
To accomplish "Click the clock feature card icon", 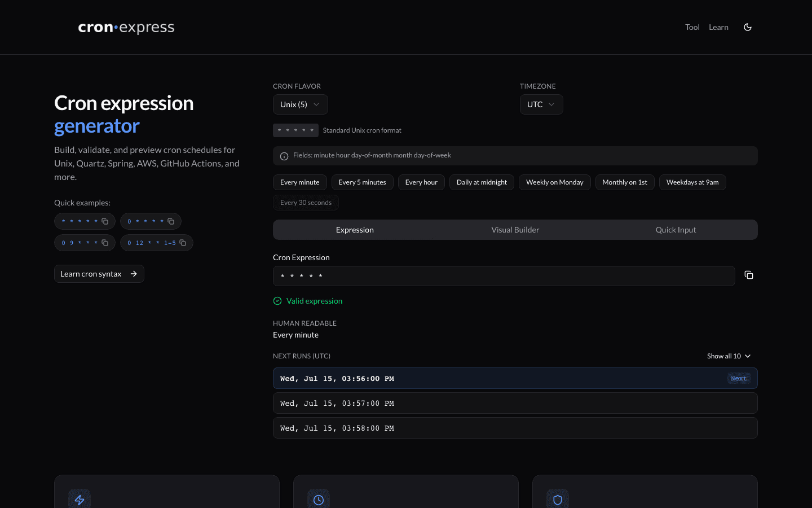I will pos(319,500).
